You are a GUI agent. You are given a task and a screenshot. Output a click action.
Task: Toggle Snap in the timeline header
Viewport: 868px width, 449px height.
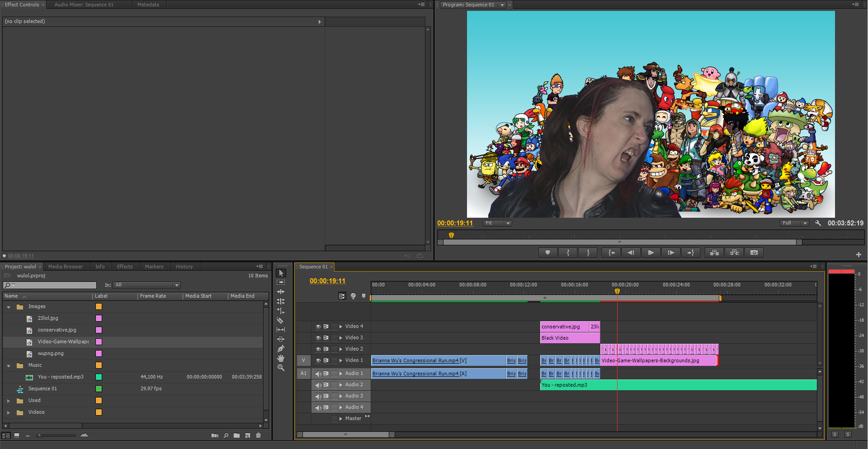(342, 296)
